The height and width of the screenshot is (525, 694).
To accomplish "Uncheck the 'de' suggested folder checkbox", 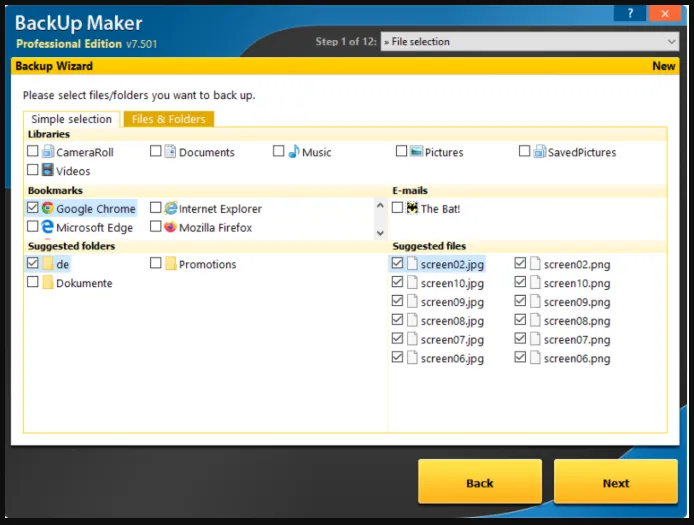I will 33,263.
